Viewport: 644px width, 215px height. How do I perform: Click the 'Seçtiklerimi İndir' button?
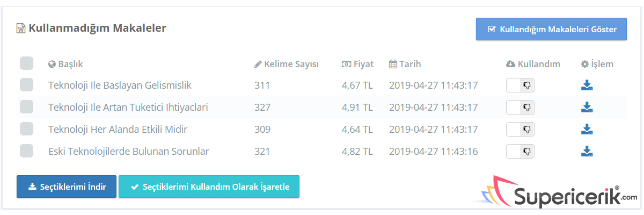[x=67, y=187]
